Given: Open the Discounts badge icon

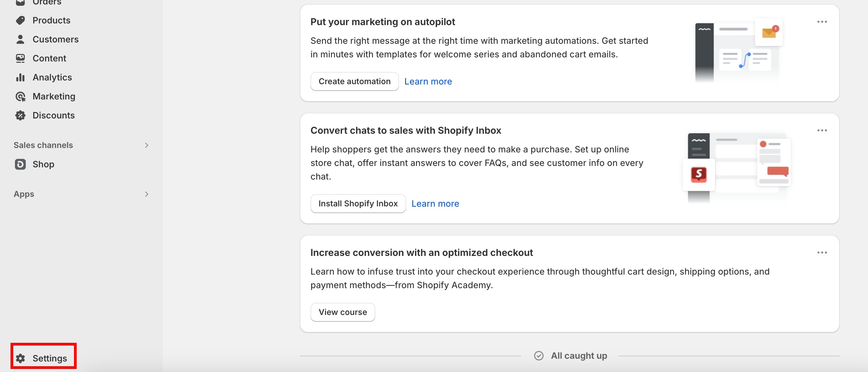Looking at the screenshot, I should pos(21,115).
